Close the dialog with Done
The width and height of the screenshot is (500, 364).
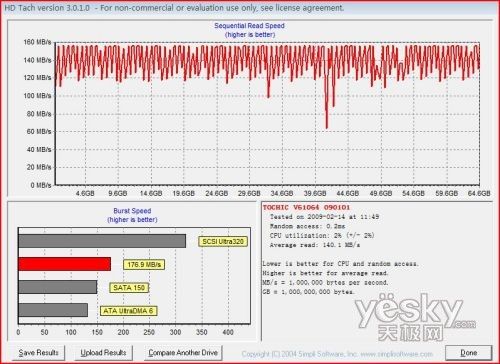tap(468, 353)
